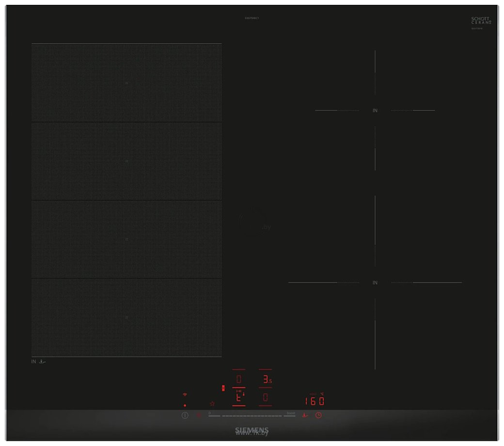The height and width of the screenshot is (446, 504).
Task: Tap the frying sensor icon by timer
Action: (x=304, y=415)
